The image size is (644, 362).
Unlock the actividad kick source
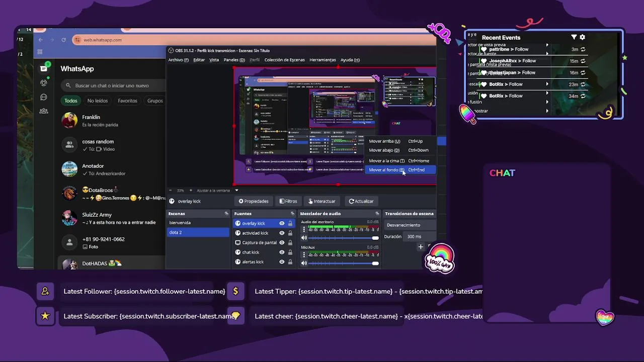(290, 233)
